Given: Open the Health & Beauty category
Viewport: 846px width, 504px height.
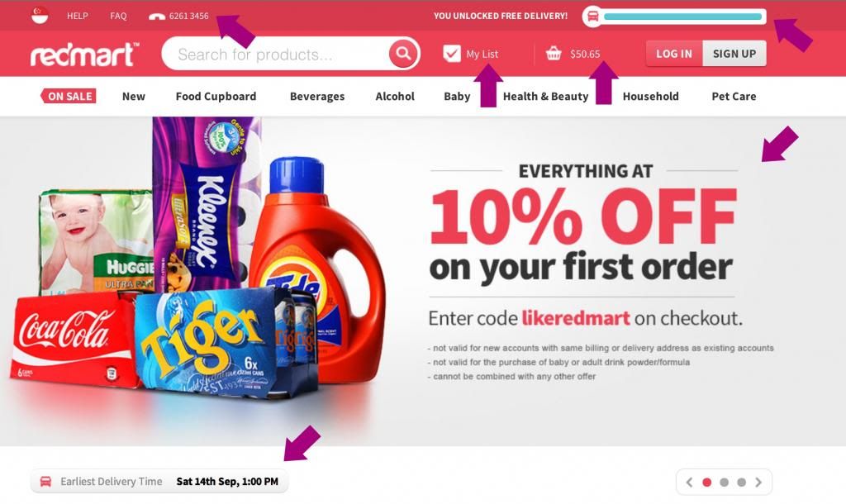Looking at the screenshot, I should point(545,96).
